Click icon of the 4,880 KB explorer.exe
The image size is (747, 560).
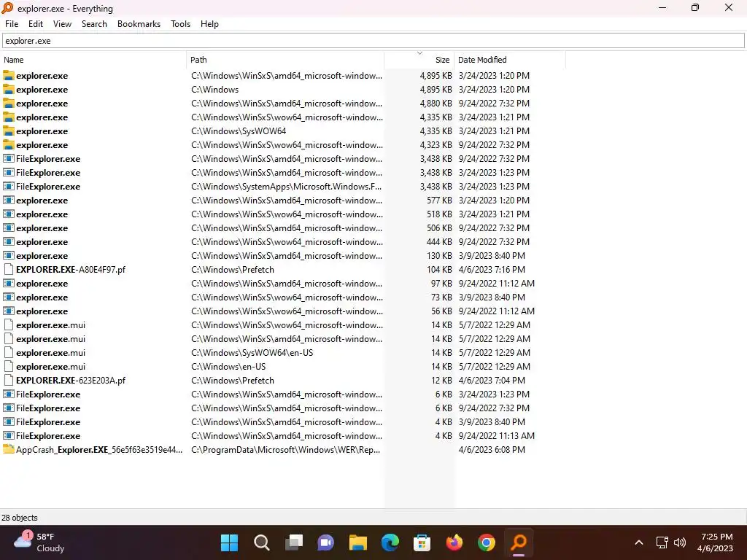pos(9,104)
